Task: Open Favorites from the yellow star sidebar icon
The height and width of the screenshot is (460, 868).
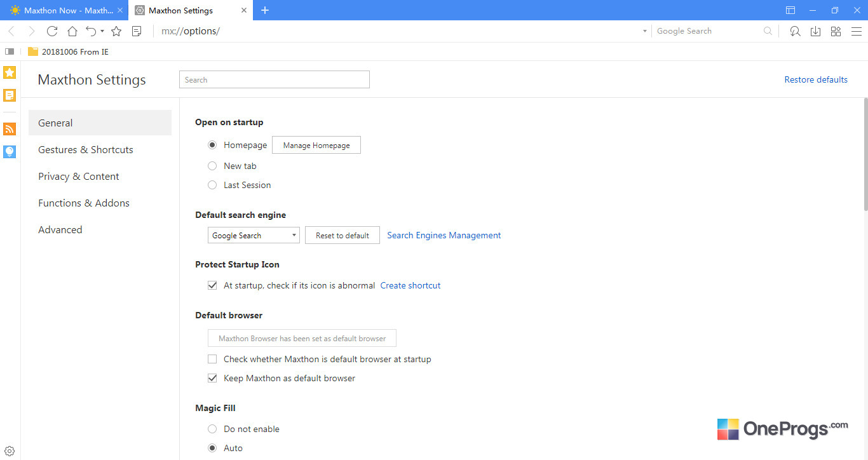Action: point(10,72)
